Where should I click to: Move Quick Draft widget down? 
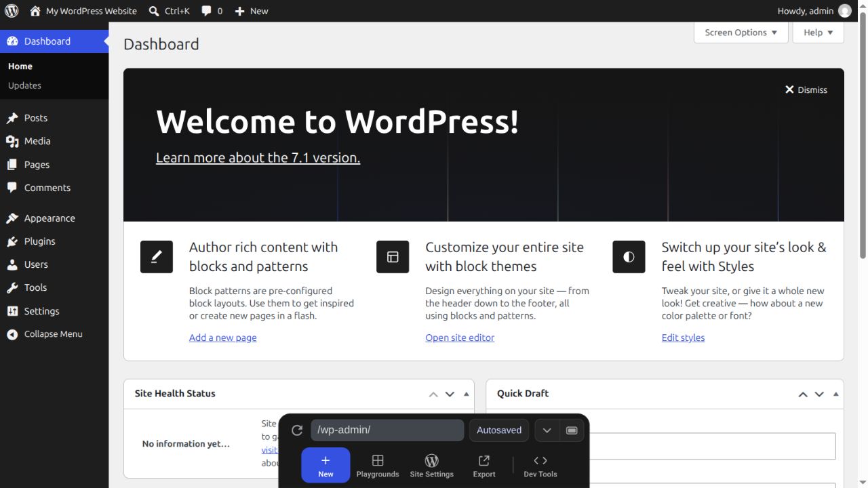pyautogui.click(x=819, y=394)
